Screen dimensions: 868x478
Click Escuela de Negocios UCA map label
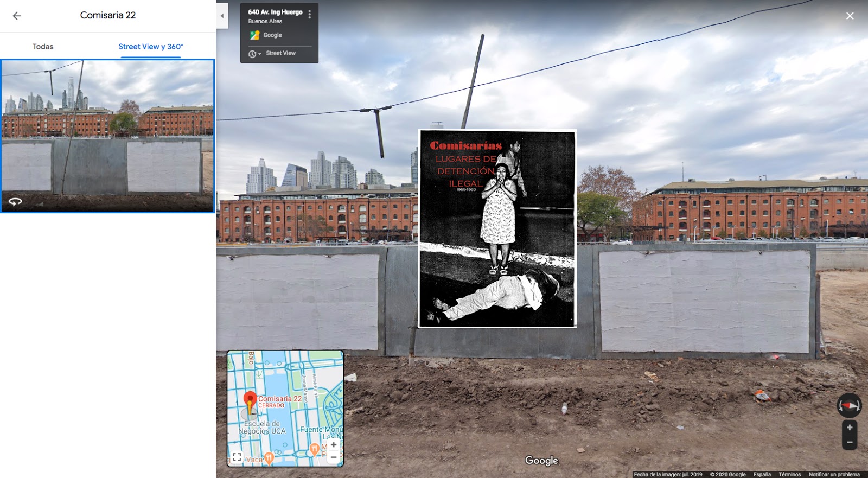pos(262,428)
